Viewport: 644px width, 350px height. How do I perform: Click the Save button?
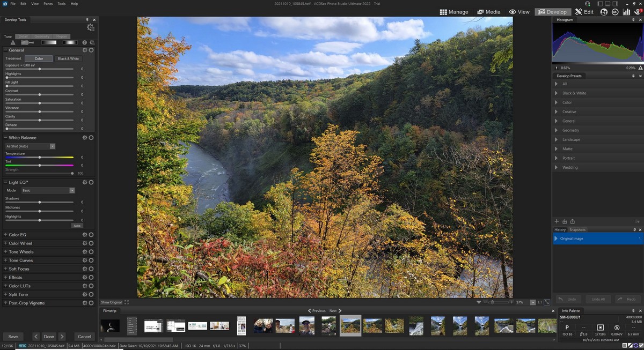tap(13, 337)
